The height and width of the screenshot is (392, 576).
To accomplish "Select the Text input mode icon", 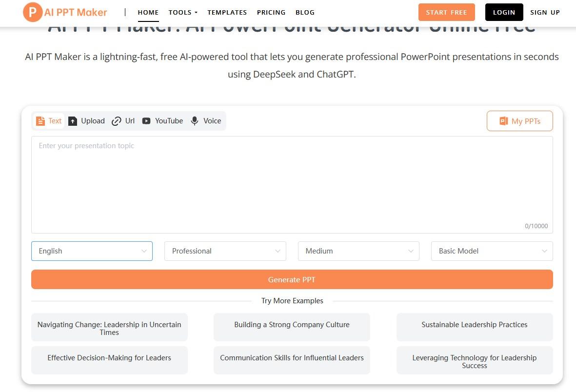I will (x=40, y=121).
